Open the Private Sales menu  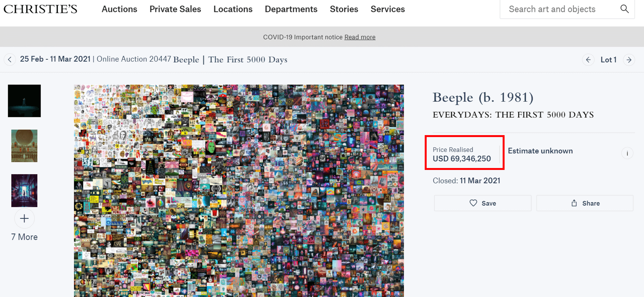pos(175,9)
